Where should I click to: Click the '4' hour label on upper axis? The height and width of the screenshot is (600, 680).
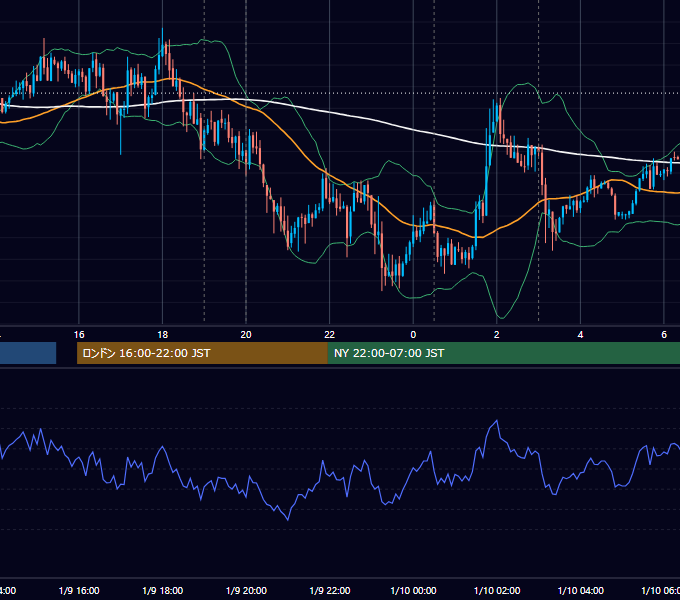tap(580, 335)
